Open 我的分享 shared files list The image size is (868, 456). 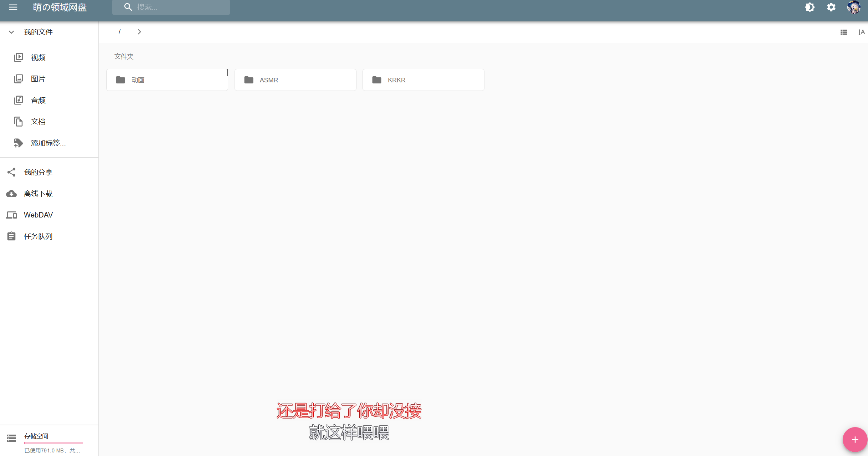pos(38,172)
